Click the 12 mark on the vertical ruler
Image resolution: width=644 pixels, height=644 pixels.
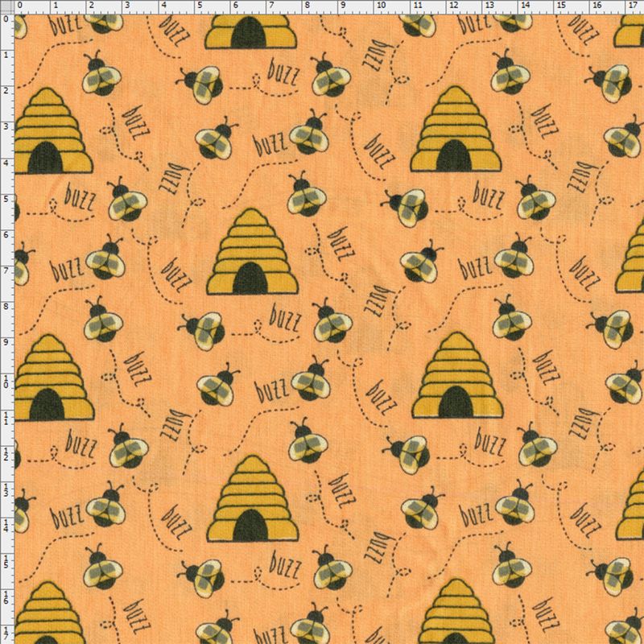6,453
